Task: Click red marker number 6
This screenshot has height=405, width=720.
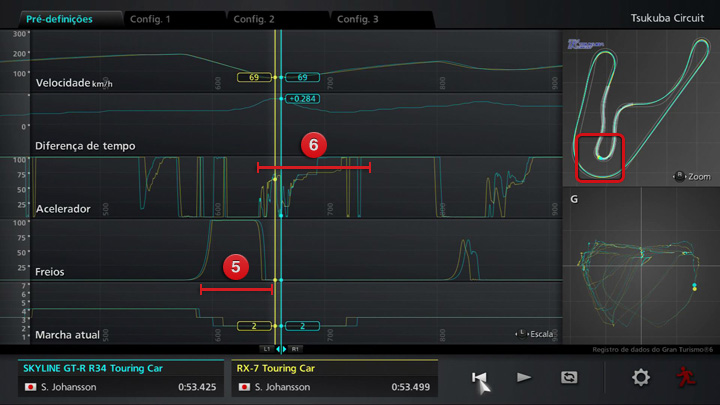Action: [x=313, y=146]
